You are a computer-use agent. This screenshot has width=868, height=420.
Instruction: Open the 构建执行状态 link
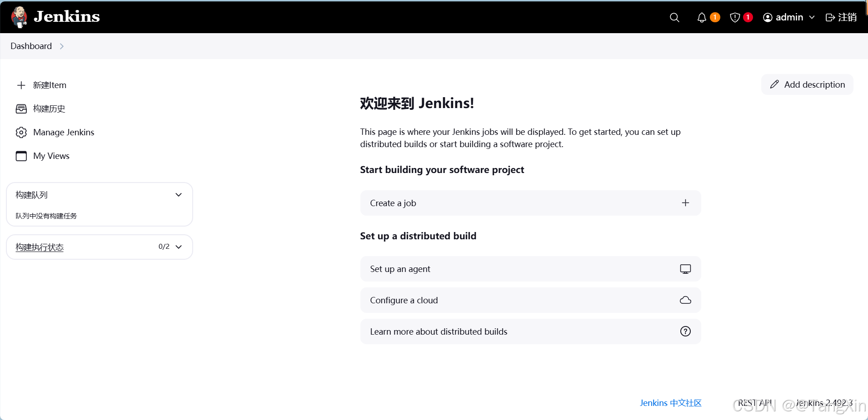coord(40,247)
